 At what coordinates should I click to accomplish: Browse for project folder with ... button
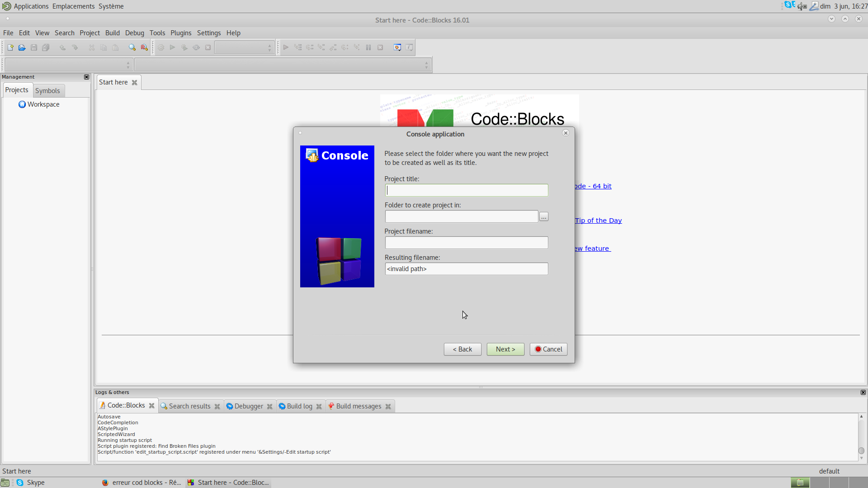click(544, 217)
